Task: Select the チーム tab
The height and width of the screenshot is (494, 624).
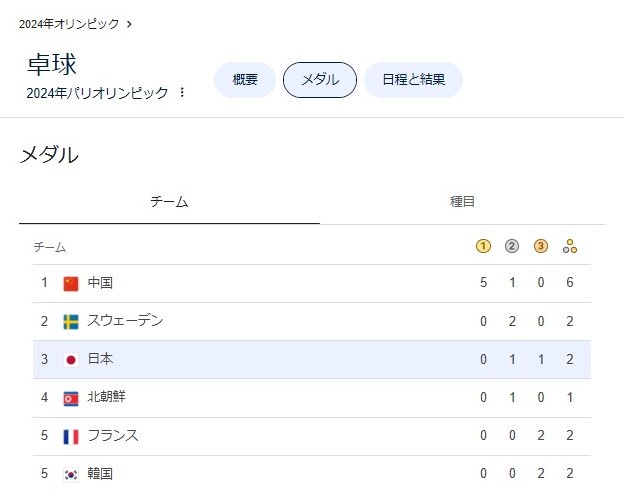Action: pyautogui.click(x=169, y=201)
